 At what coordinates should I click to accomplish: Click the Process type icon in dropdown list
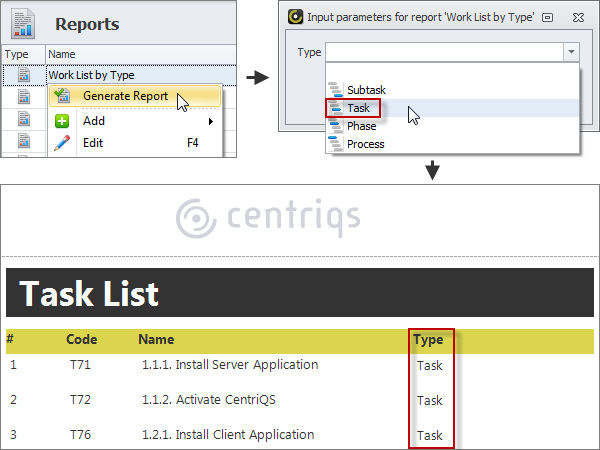point(336,144)
